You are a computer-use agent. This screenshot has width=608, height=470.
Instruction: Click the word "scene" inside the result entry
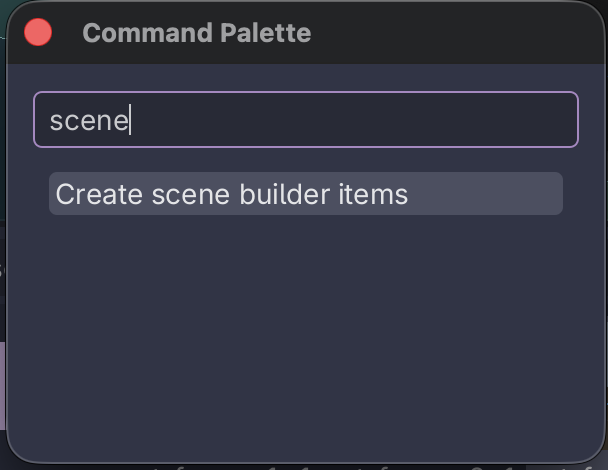pyautogui.click(x=191, y=194)
